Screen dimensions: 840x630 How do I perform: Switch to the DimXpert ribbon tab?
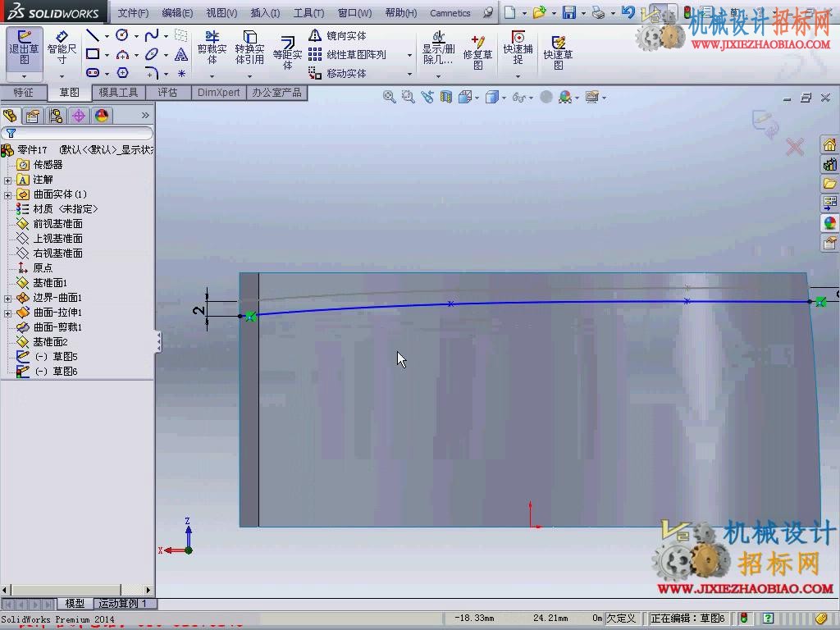point(218,93)
